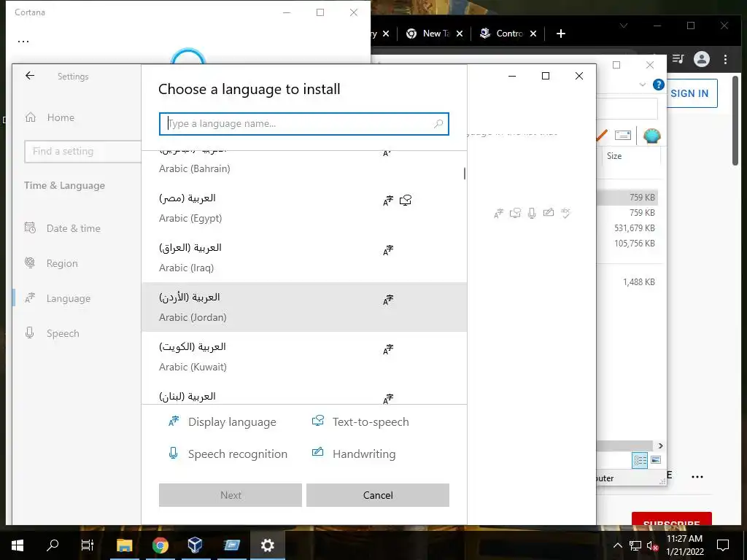Open the Cortana three-dot menu
Screen dimensions: 747x560
coord(23,42)
